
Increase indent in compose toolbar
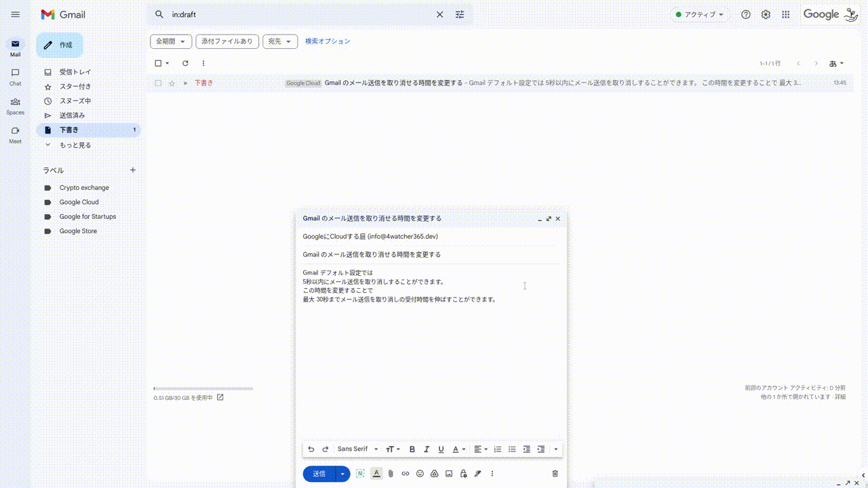[x=540, y=449]
